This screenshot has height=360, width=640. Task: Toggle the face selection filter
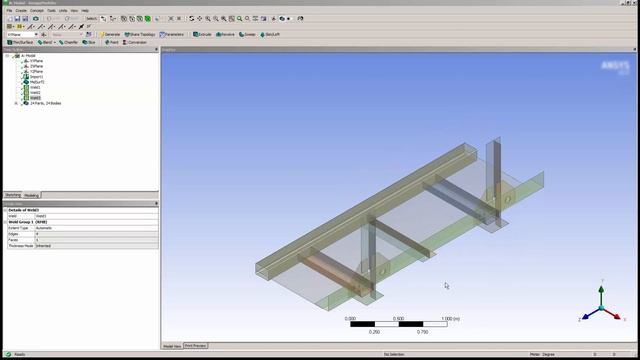click(140, 19)
